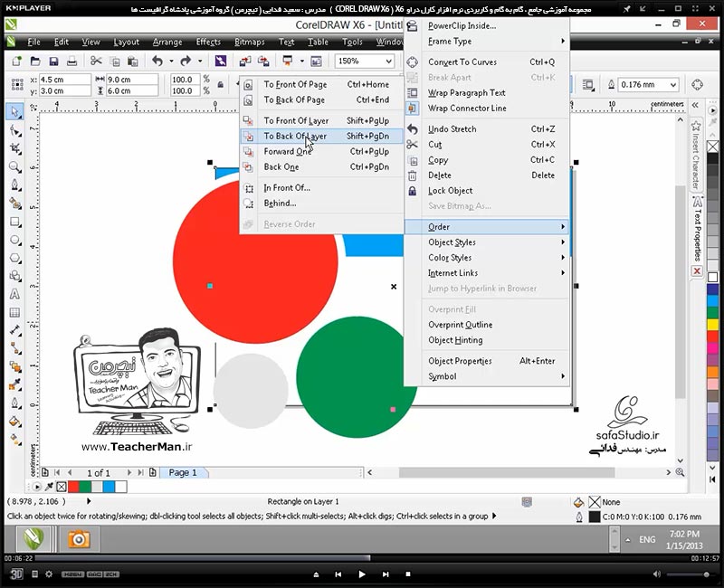
Task: Select the Fill bucket tool
Action: coord(15,422)
